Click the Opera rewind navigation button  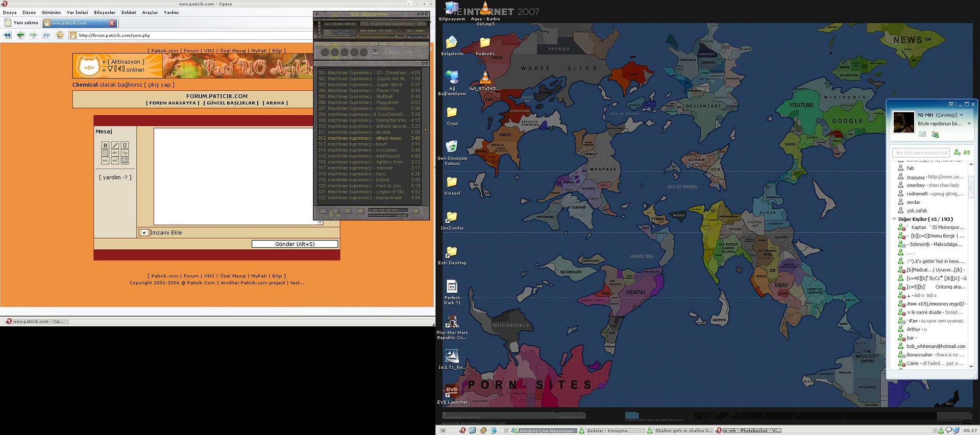point(7,35)
